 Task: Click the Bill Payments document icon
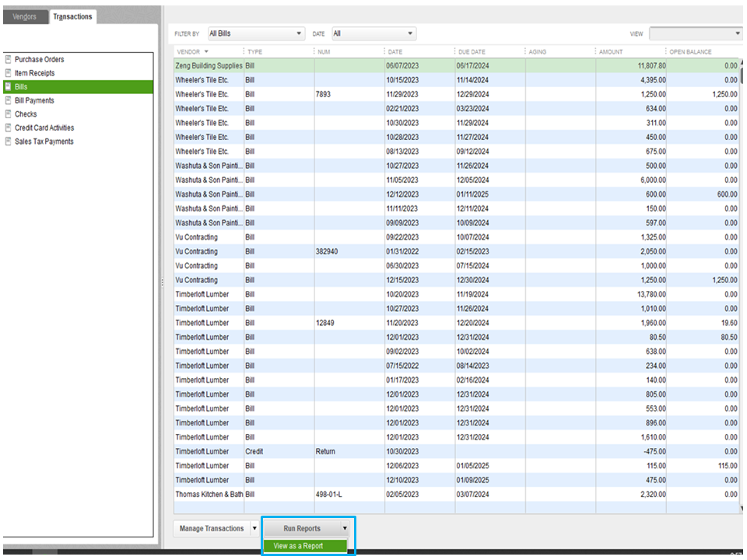8,100
